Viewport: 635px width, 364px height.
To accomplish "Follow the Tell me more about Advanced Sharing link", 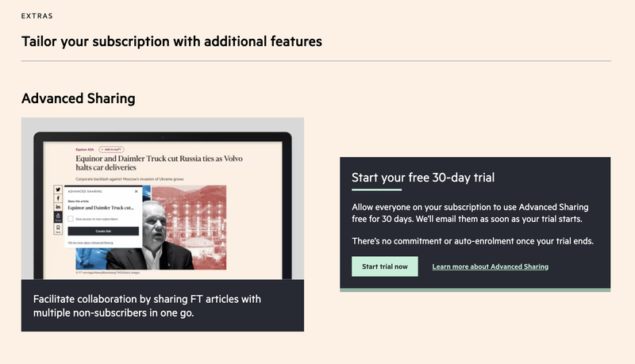I will pos(90,242).
